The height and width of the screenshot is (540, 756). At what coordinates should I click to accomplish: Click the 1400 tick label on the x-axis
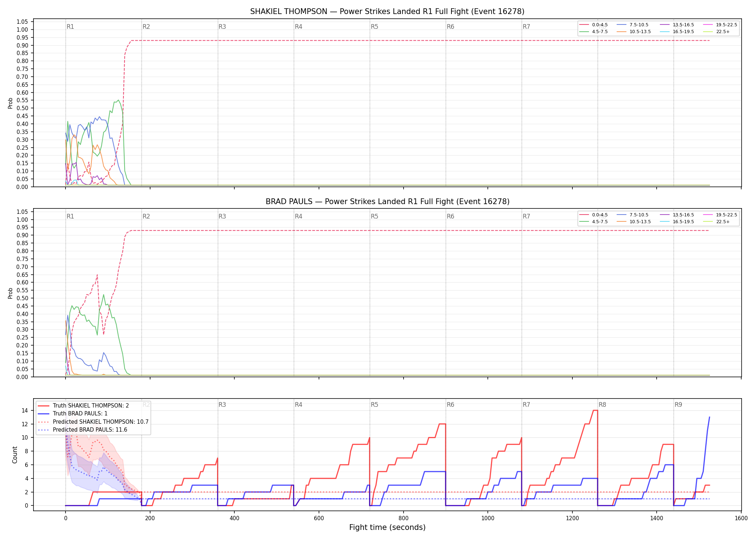point(657,518)
